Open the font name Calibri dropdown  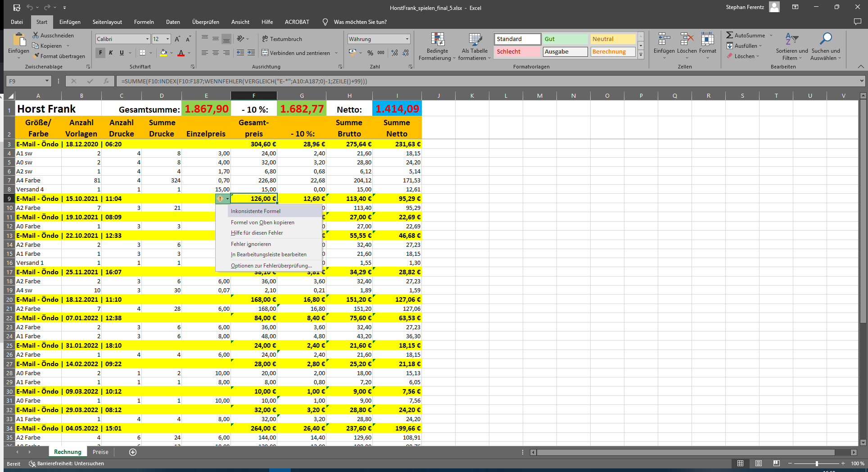pos(147,39)
